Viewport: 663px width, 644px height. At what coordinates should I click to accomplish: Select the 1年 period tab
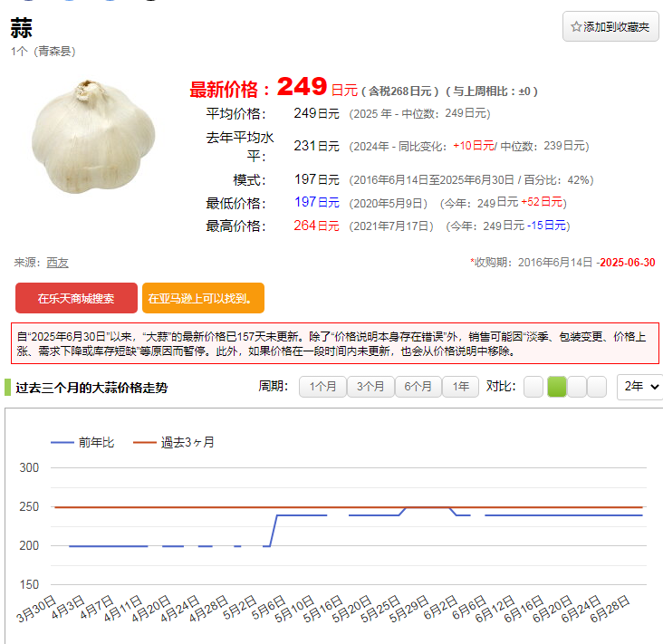pyautogui.click(x=460, y=387)
